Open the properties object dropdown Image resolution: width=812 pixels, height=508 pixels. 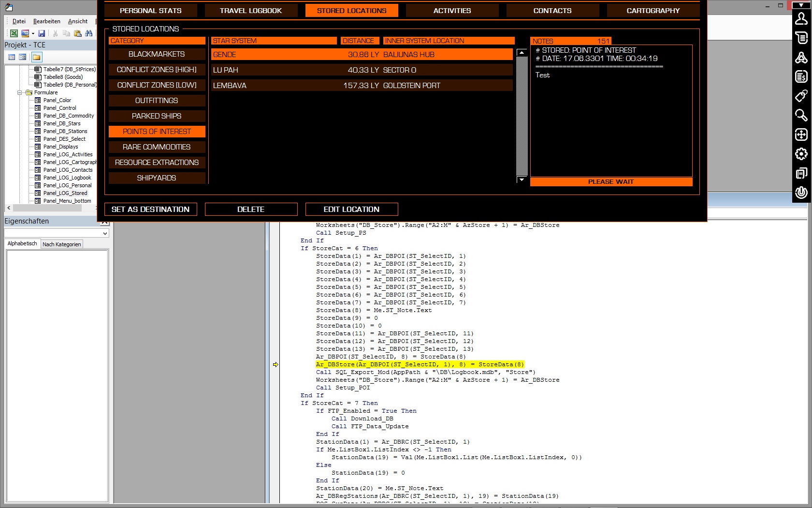coord(105,233)
